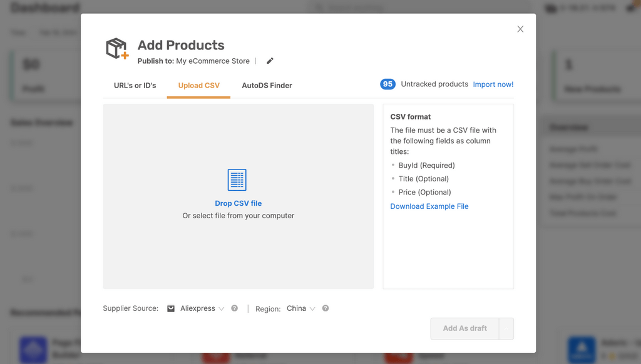The width and height of the screenshot is (641, 364).
Task: Open the AutoDS Finder tab
Action: (267, 86)
